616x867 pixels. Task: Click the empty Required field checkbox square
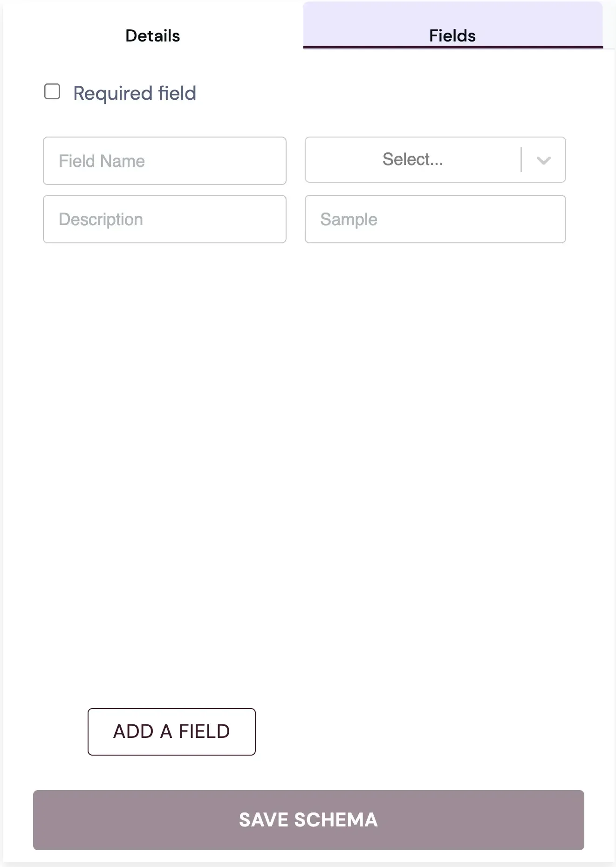pyautogui.click(x=51, y=91)
